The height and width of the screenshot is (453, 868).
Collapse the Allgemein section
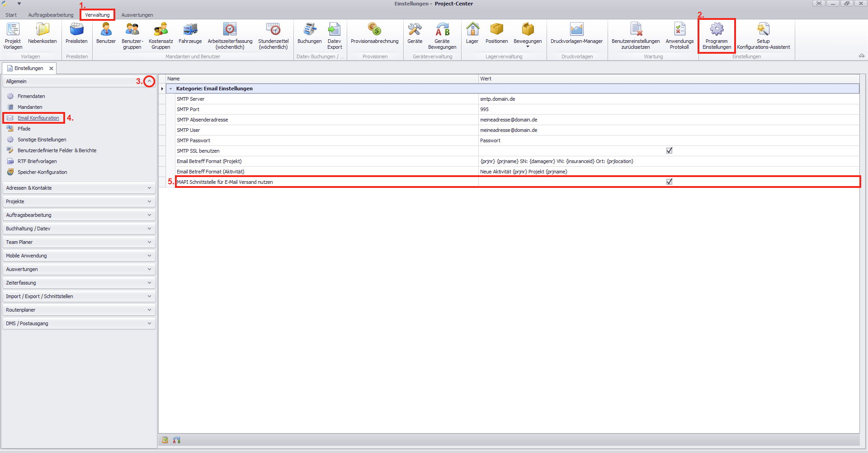[x=149, y=81]
